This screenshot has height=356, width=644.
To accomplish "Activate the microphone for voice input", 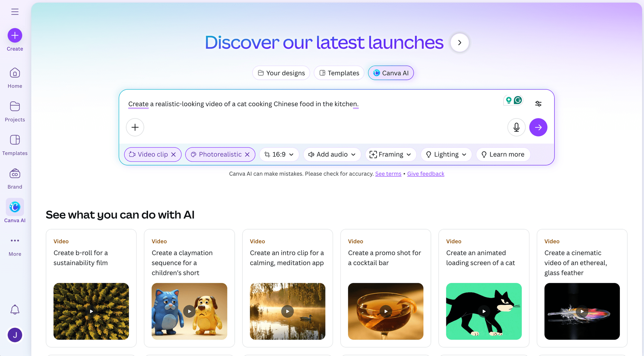I will tap(516, 127).
